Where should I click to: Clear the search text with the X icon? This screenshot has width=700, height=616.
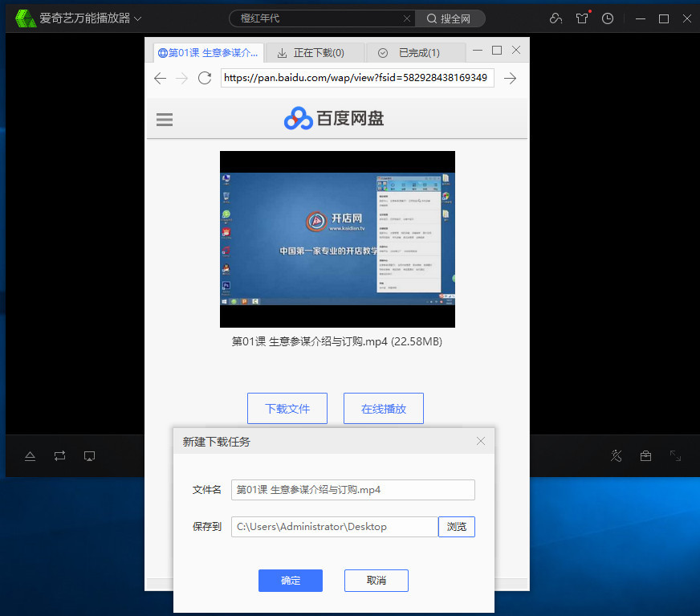(407, 18)
